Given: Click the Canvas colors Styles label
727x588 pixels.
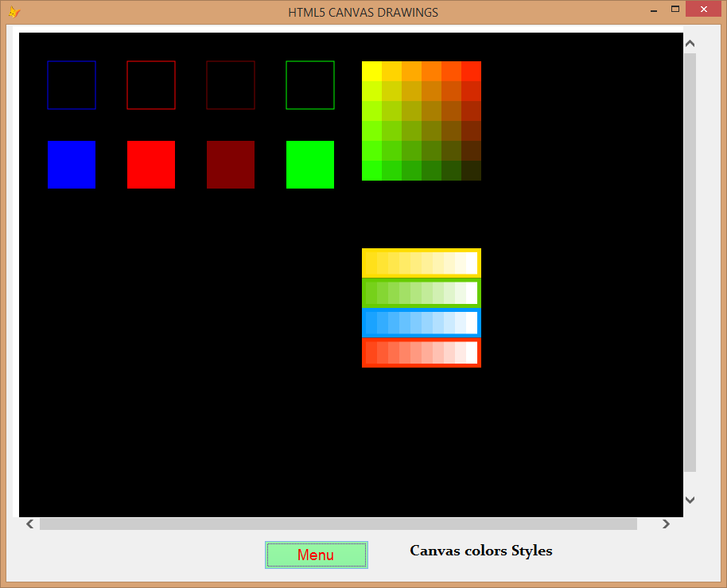Looking at the screenshot, I should click(480, 551).
